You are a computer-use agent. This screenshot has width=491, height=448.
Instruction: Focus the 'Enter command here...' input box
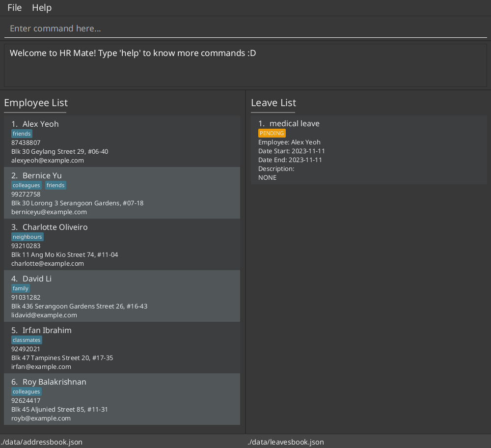pyautogui.click(x=245, y=28)
